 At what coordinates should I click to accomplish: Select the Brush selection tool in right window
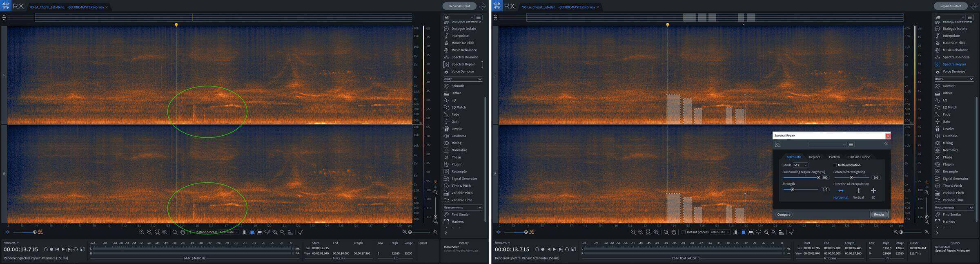(x=766, y=232)
